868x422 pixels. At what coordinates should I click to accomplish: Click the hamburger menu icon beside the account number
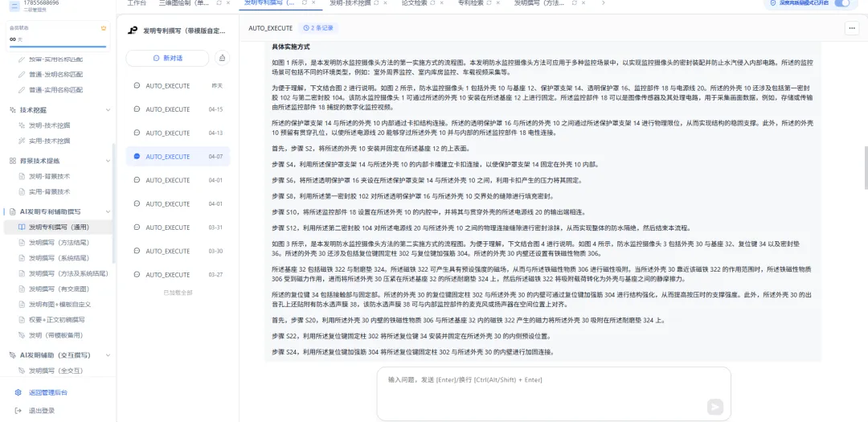point(14,6)
